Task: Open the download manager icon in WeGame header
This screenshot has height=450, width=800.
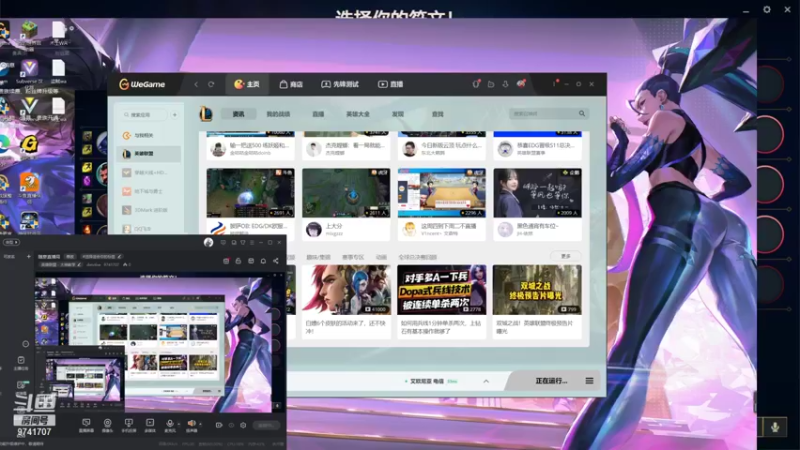Action: 506,84
